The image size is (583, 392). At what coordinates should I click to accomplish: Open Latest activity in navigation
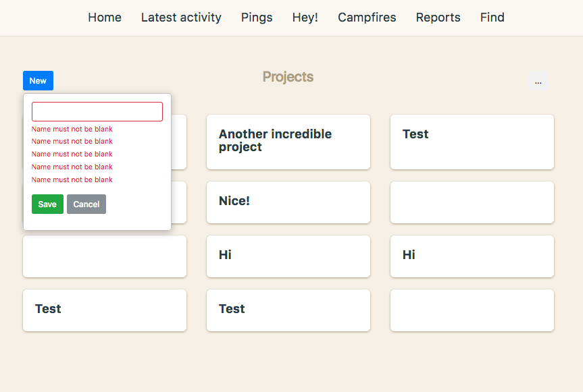pos(181,18)
